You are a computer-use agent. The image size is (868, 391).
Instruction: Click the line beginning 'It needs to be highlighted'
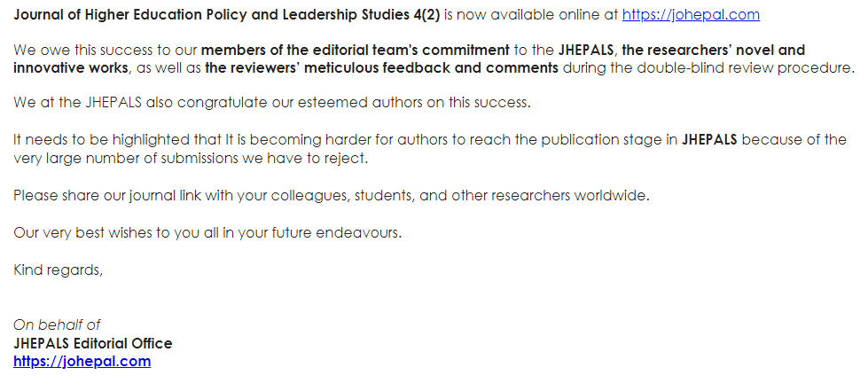(x=430, y=139)
